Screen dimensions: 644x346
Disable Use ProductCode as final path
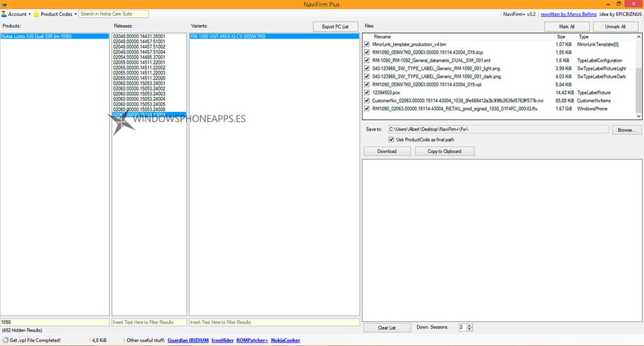392,140
